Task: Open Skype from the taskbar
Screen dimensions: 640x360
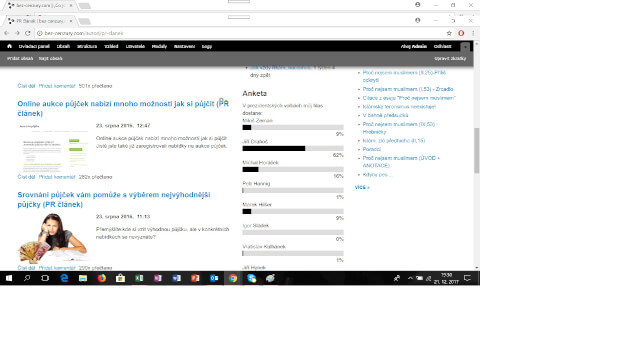Action: tap(252, 278)
